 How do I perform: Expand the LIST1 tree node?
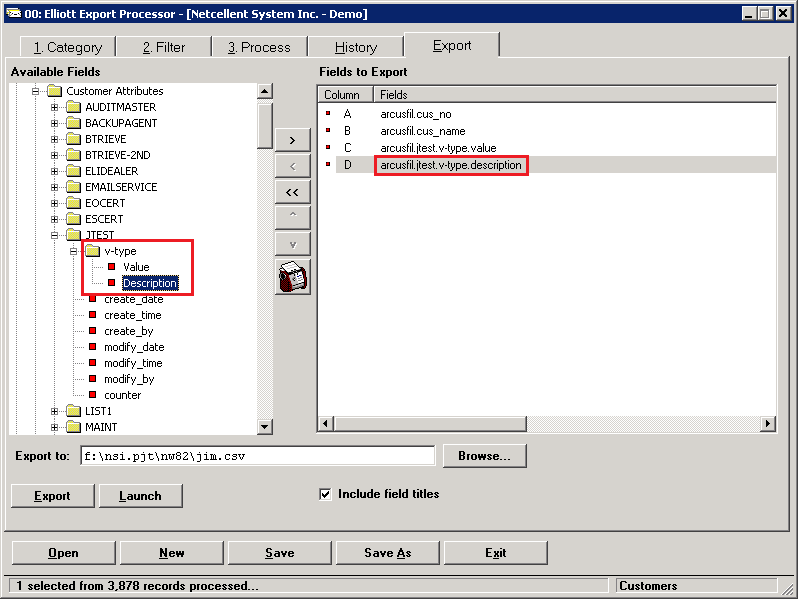click(54, 411)
